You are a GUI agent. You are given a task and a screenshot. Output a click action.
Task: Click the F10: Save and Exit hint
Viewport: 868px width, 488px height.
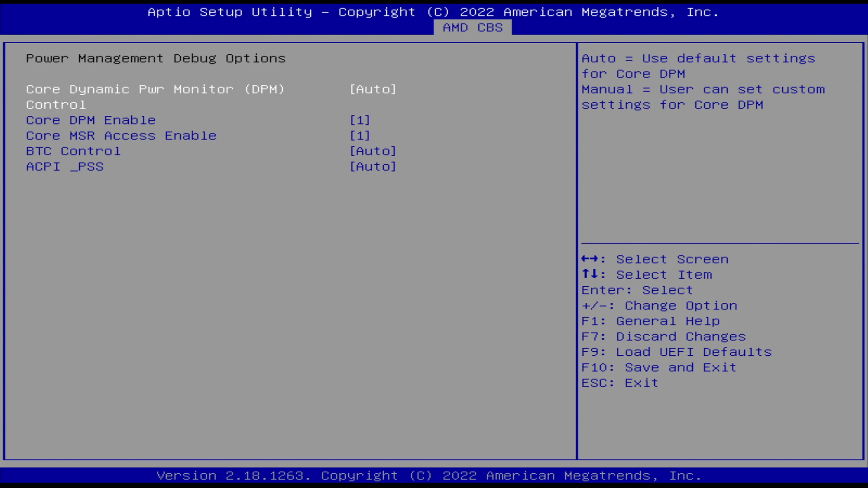point(659,368)
